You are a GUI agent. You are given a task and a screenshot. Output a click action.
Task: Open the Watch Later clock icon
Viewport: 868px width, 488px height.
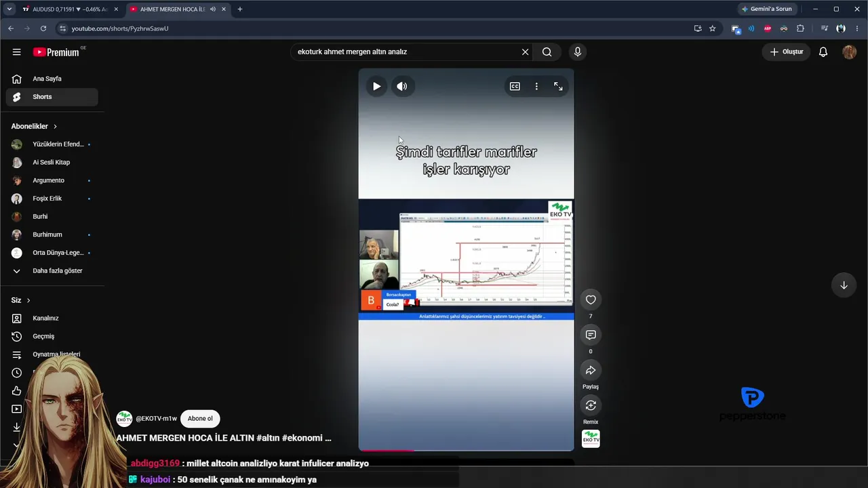coord(17,373)
